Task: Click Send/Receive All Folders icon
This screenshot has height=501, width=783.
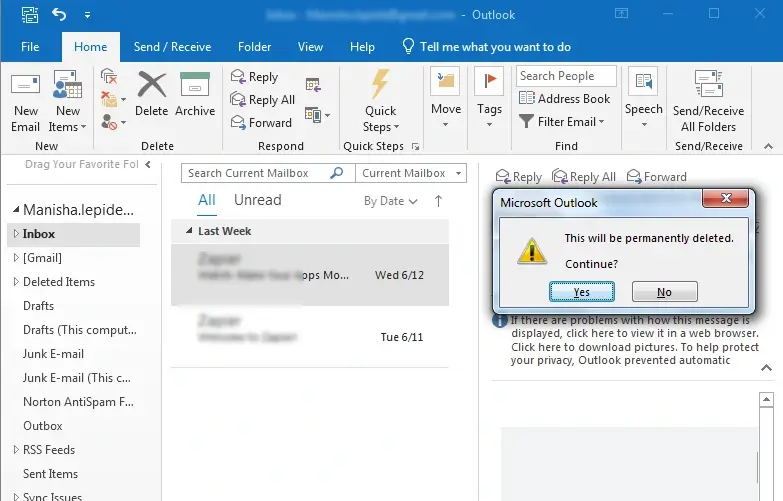Action: pos(708,85)
